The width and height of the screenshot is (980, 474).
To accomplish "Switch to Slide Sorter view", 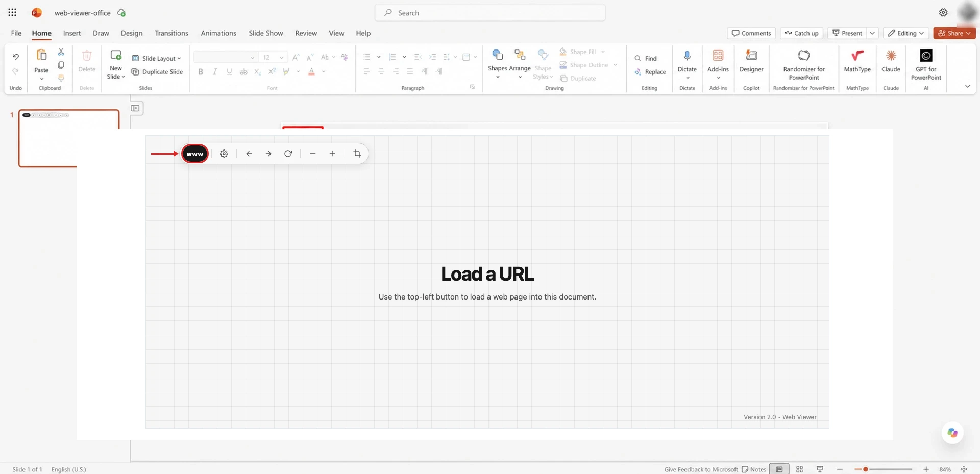I will point(800,469).
